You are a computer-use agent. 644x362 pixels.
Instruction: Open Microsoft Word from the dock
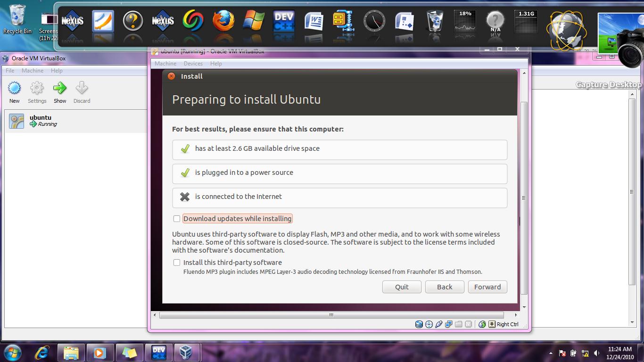[x=314, y=21]
